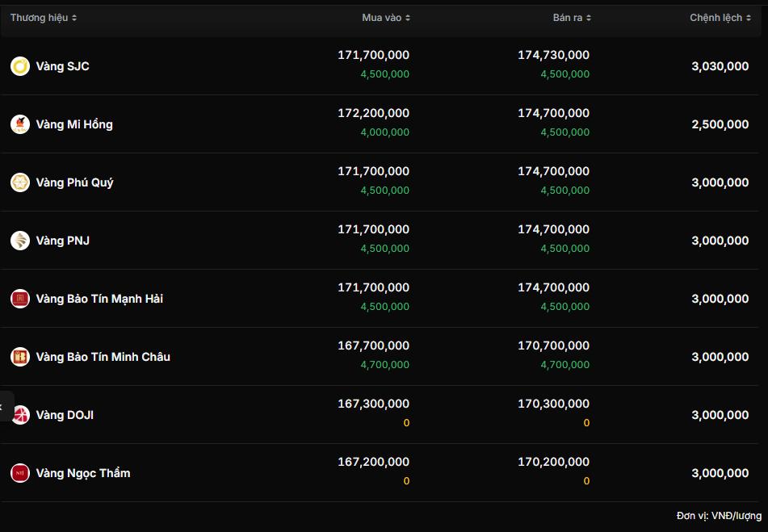Sort by Chênh lệch column header
768x532 pixels.
point(720,18)
